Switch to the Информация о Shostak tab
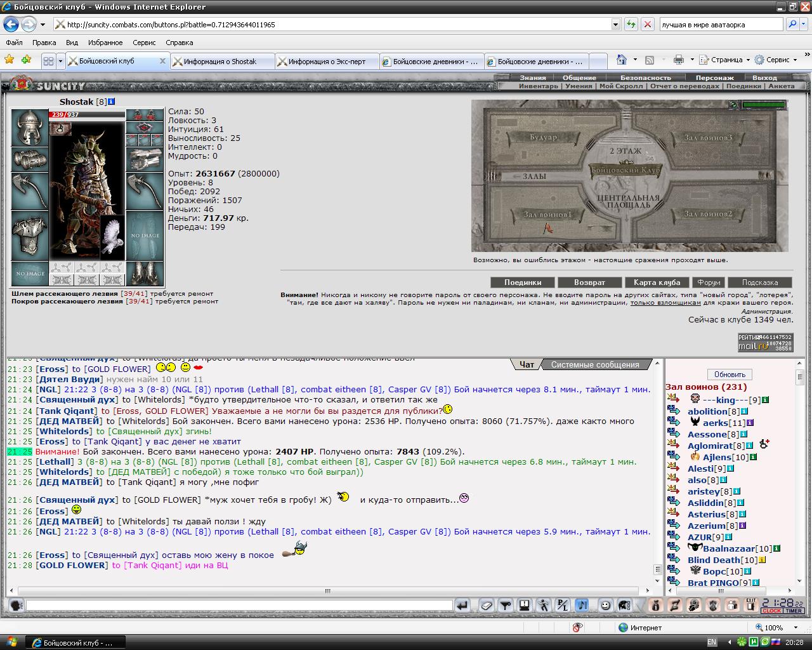 (x=223, y=62)
